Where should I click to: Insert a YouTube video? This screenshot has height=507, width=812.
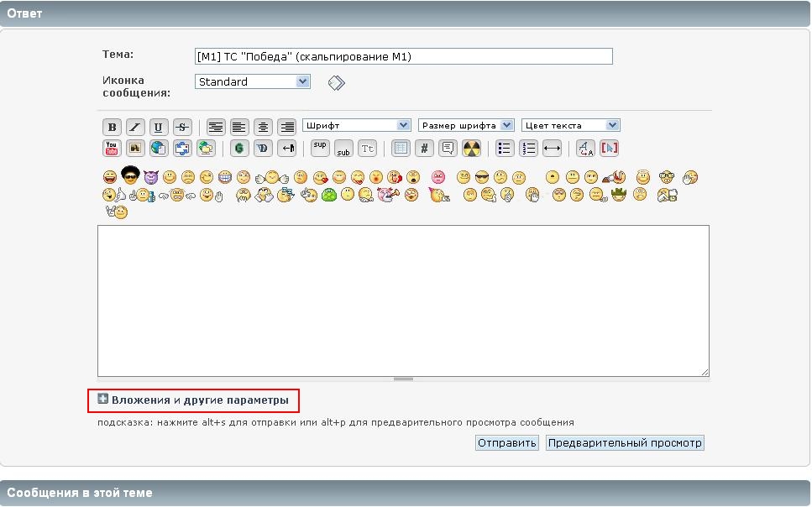[x=112, y=148]
